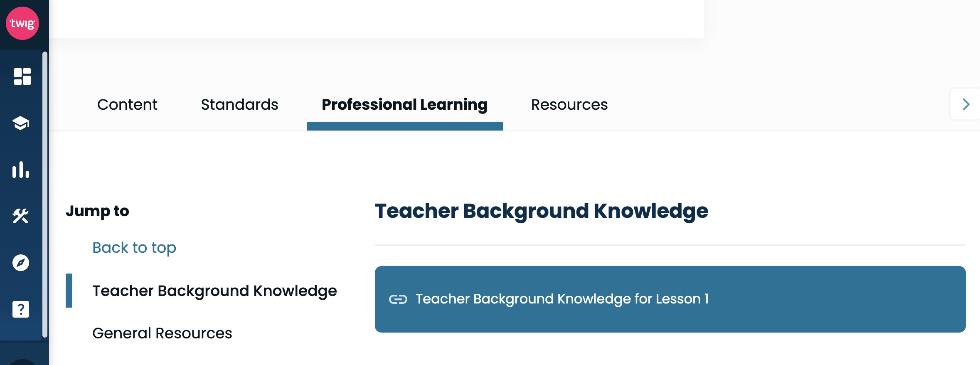Screen dimensions: 980x365
Task: Open the question mark help icon
Action: 21,309
